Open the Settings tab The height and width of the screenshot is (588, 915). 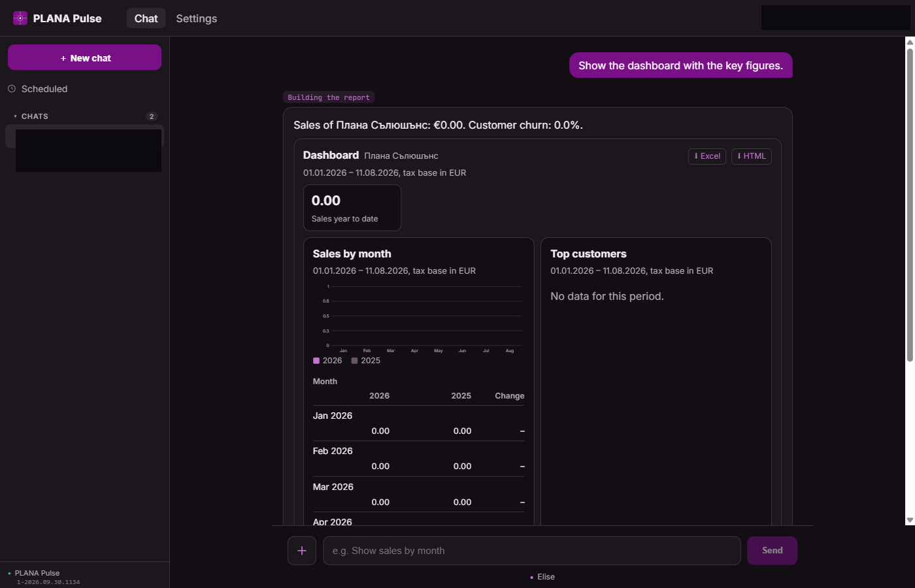196,18
